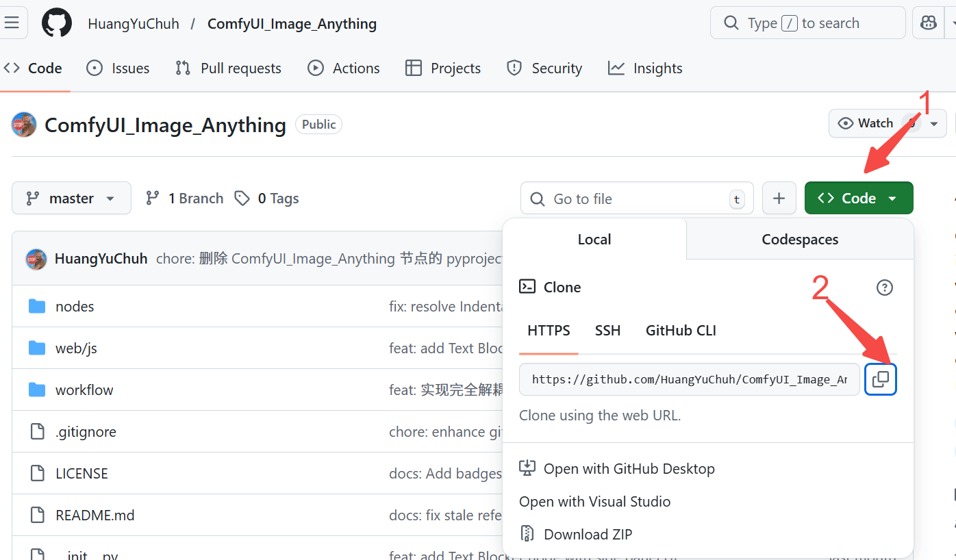Open the Code tab
The image size is (956, 560).
(33, 68)
